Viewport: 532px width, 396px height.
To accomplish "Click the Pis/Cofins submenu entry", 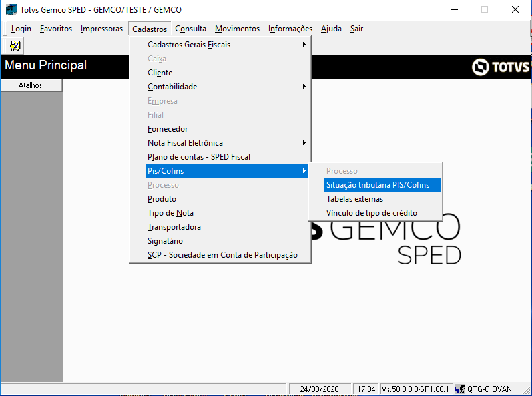I will tap(226, 171).
